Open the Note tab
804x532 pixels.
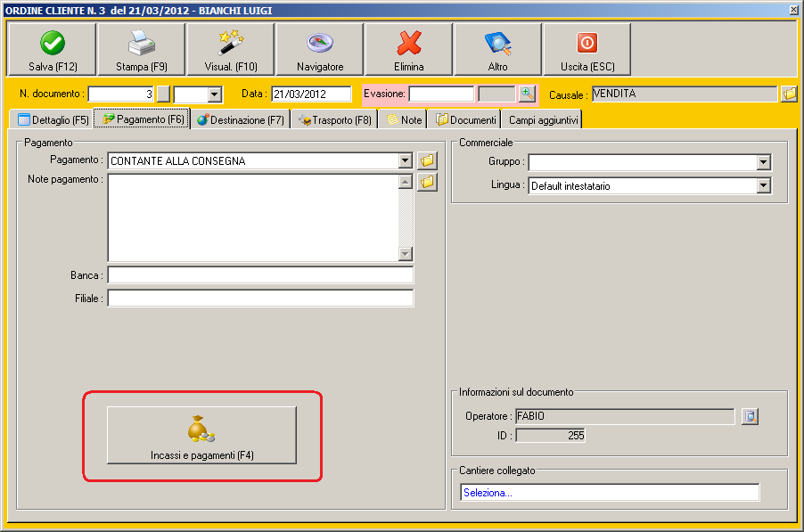coord(404,120)
